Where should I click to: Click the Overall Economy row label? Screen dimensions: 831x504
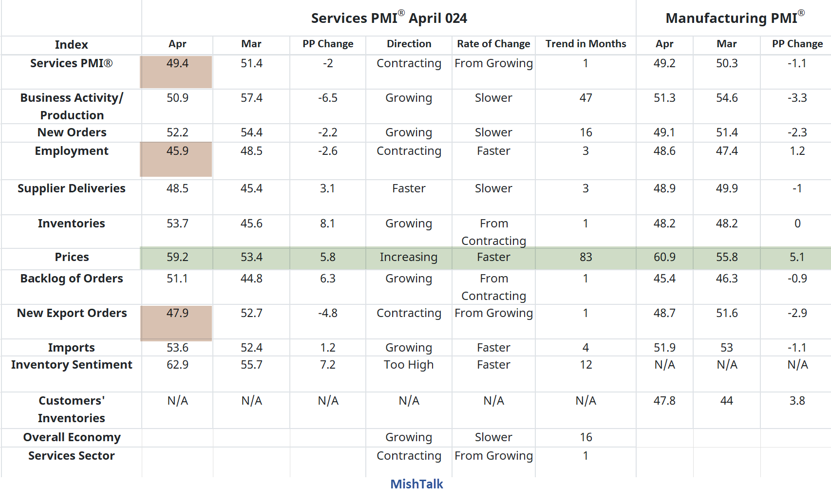pyautogui.click(x=71, y=437)
